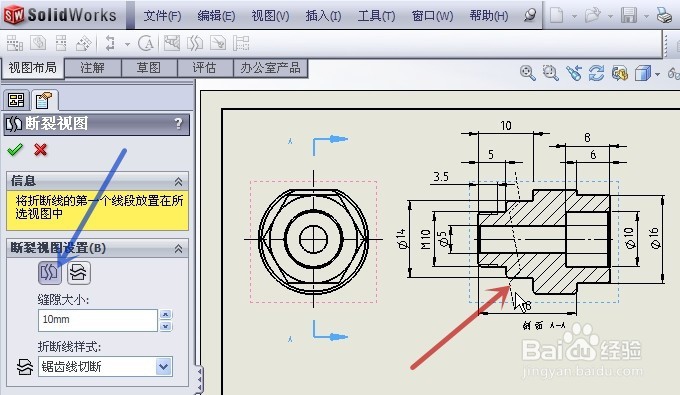
Task: Open the 视图(V) menu
Action: 270,16
